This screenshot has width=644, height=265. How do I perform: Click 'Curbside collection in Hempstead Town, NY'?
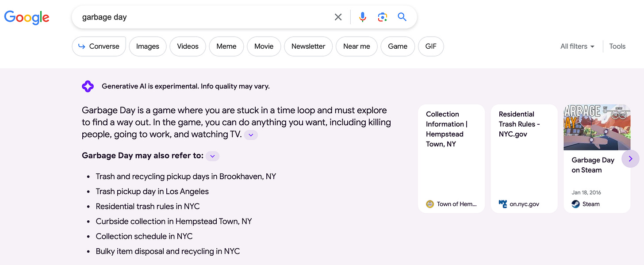(x=174, y=221)
